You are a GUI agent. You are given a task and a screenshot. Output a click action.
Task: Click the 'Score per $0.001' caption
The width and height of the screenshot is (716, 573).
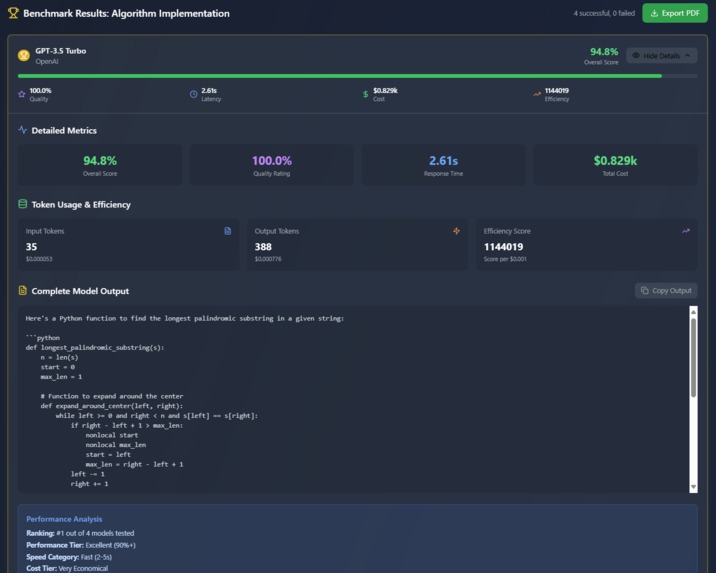505,259
